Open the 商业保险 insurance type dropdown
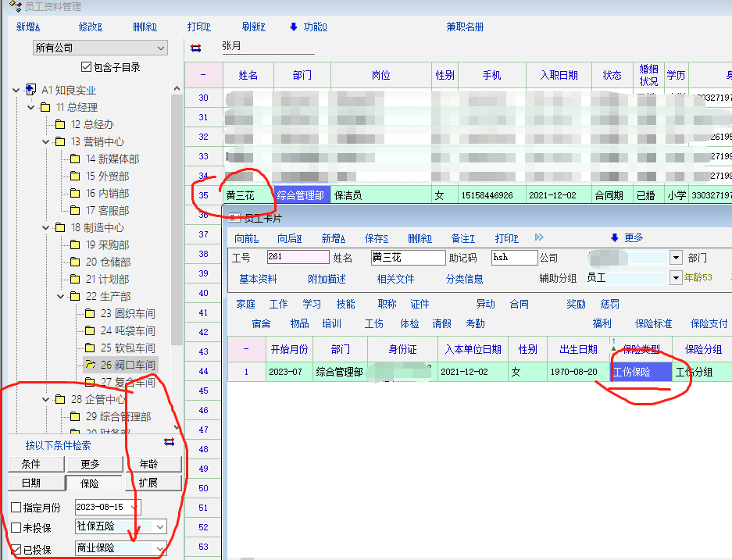 coord(160,548)
